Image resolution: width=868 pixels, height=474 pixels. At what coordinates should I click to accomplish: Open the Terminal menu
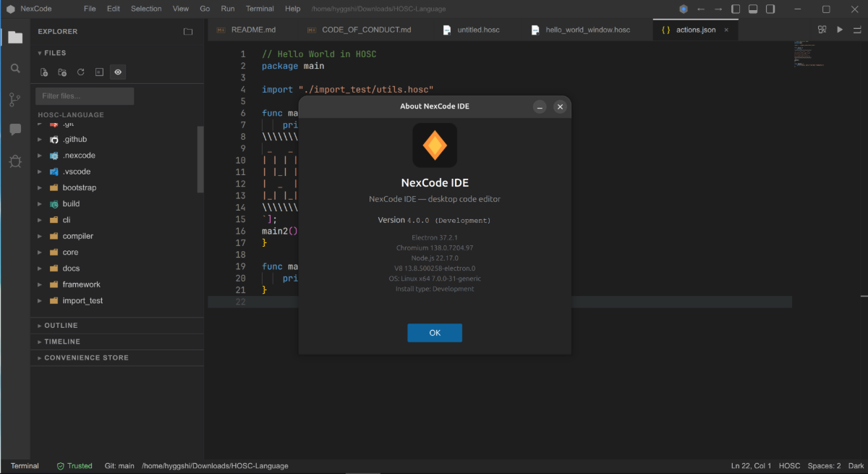tap(260, 9)
